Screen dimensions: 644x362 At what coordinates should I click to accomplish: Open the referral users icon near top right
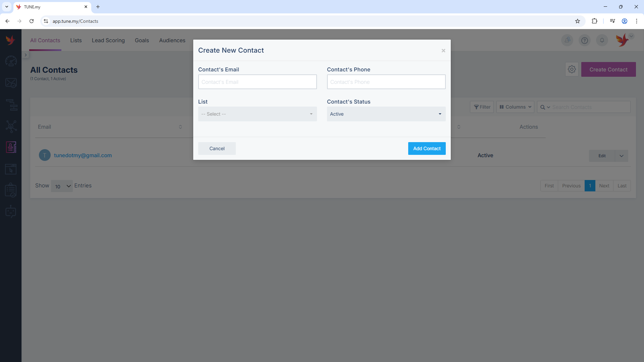568,40
